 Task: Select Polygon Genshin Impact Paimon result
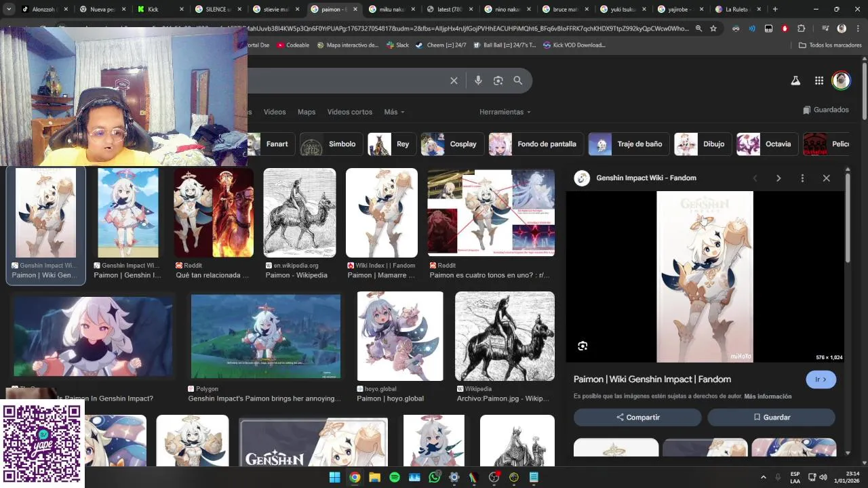pyautogui.click(x=266, y=336)
